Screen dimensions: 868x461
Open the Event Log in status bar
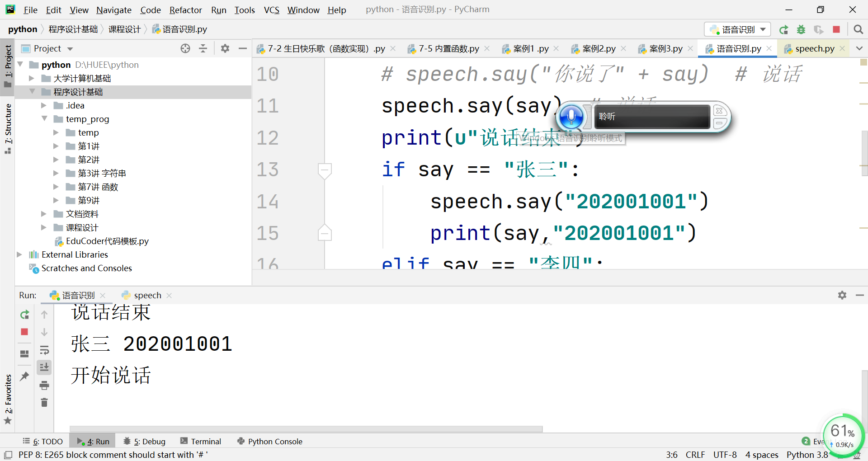818,441
